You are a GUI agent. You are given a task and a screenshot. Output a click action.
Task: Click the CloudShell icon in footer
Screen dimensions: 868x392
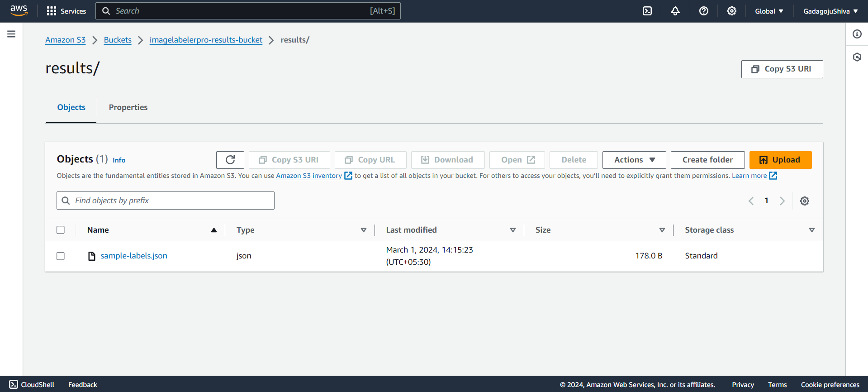click(14, 384)
